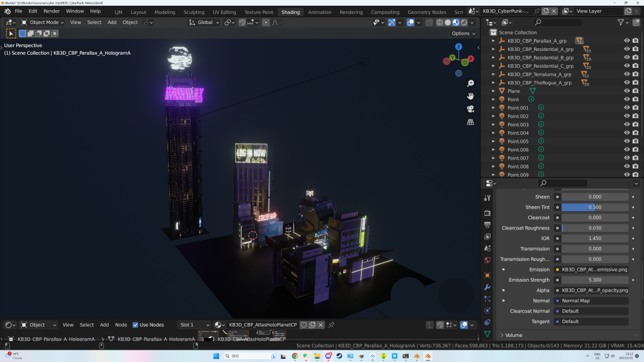644x362 pixels.
Task: Expand KB3D_CBP_Terraluma_A_grp in outliner
Action: point(493,74)
